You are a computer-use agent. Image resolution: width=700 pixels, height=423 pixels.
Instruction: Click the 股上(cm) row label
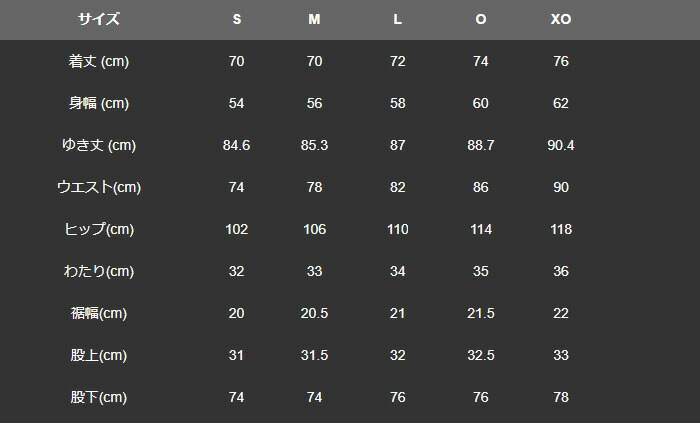pyautogui.click(x=99, y=355)
